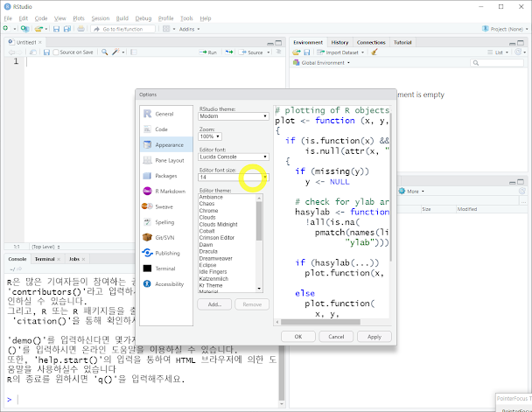
Task: Open the Code options category
Action: [166, 129]
